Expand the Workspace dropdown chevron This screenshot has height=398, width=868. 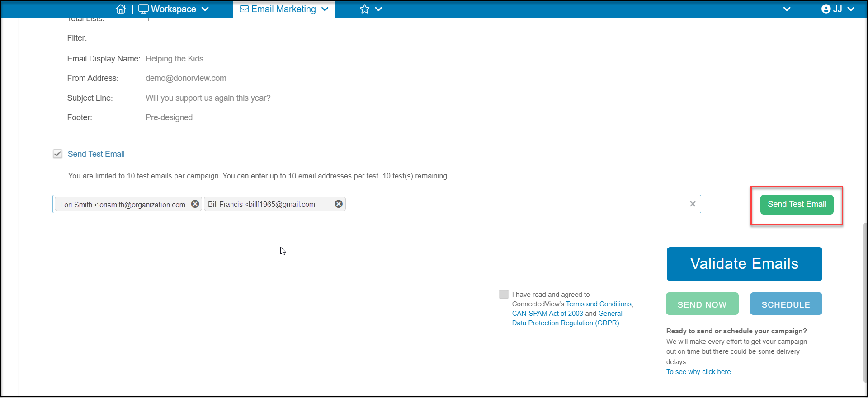click(205, 9)
